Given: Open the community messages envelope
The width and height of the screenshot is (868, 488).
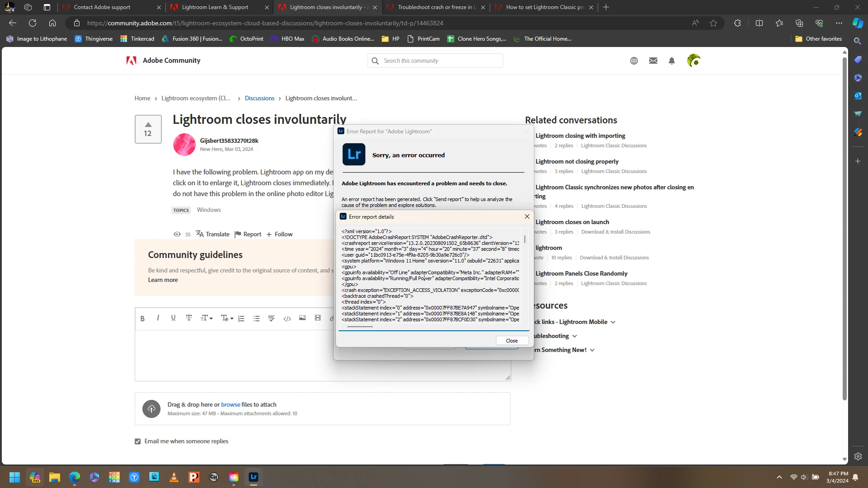Looking at the screenshot, I should pos(653,61).
